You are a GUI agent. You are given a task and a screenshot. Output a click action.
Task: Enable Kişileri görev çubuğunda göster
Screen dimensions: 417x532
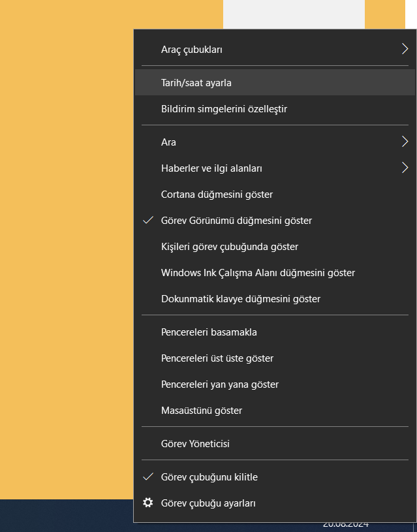275,247
